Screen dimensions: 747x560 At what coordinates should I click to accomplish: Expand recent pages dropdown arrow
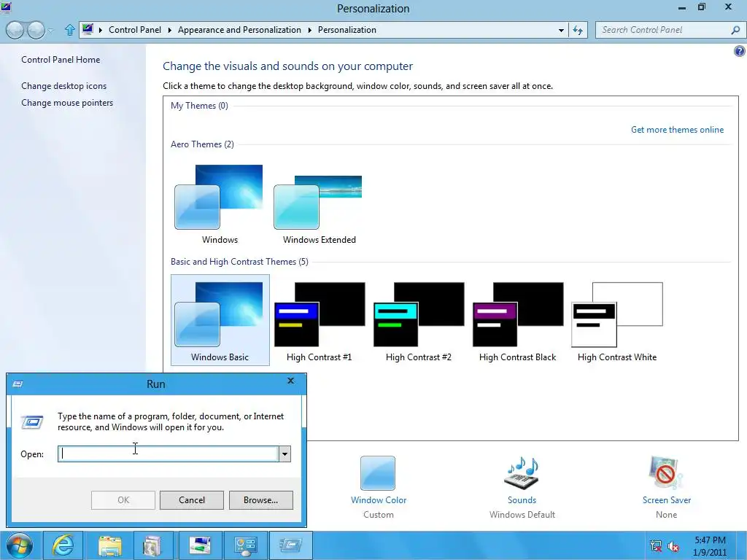point(51,31)
